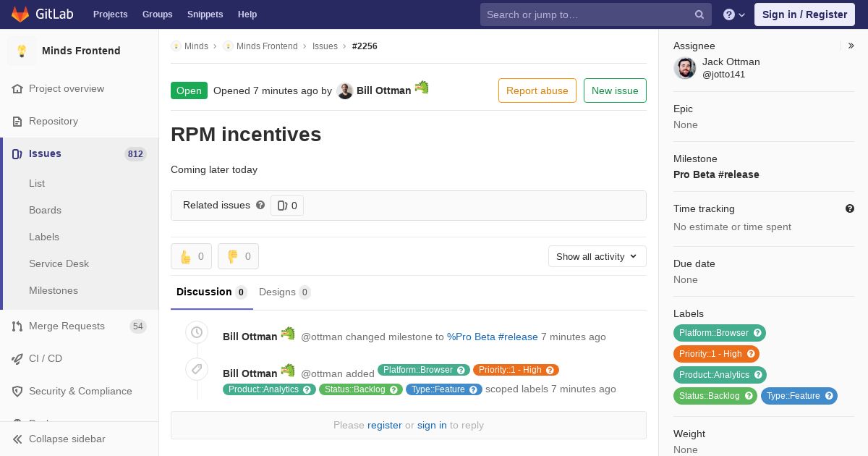Click the GitLab fox logo

[x=20, y=14]
